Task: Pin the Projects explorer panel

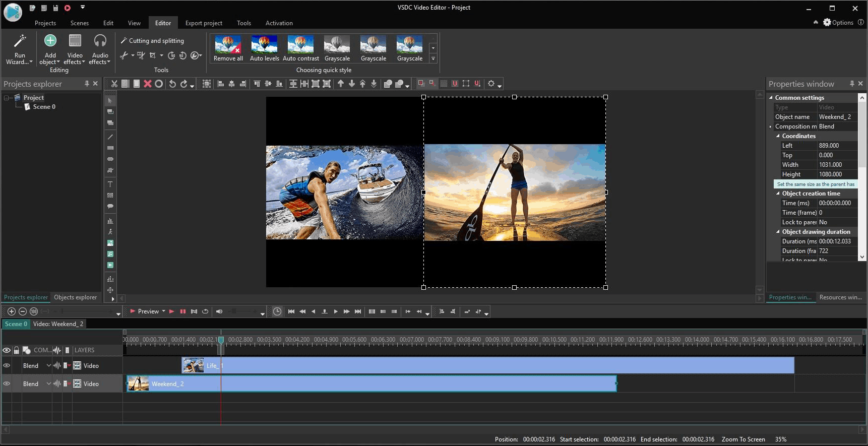Action: (x=87, y=84)
